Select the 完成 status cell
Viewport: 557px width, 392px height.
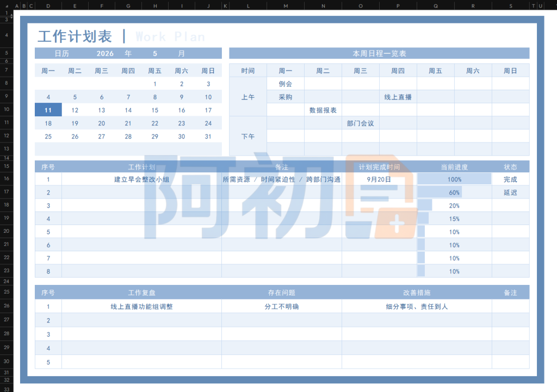pyautogui.click(x=510, y=179)
